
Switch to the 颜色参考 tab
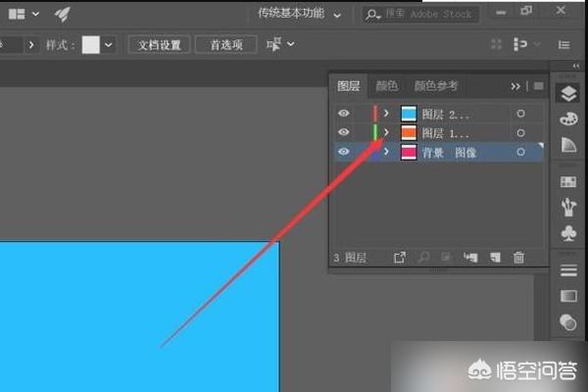[435, 86]
